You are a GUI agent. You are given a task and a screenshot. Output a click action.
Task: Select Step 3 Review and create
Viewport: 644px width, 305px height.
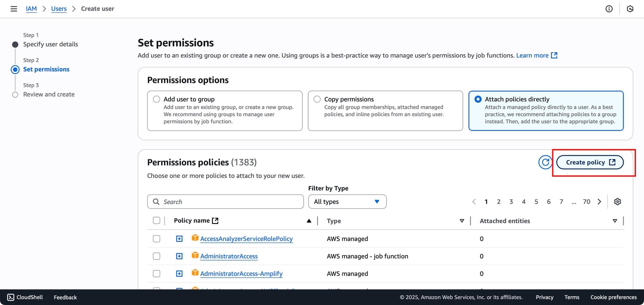coord(49,94)
